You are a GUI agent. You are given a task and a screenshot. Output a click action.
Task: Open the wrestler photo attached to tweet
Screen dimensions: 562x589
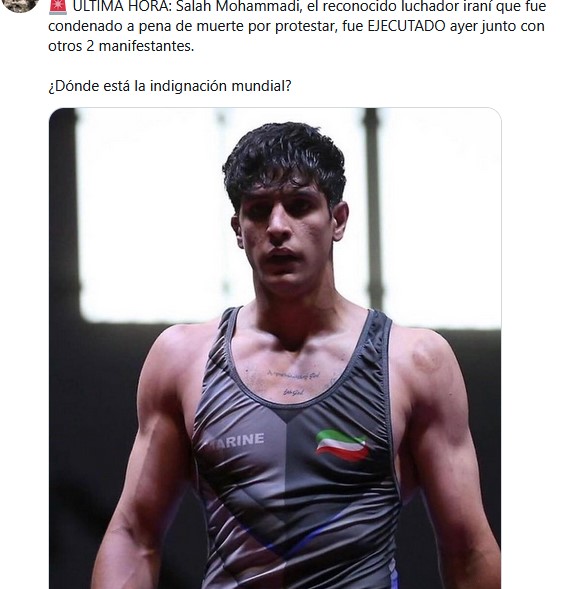275,348
